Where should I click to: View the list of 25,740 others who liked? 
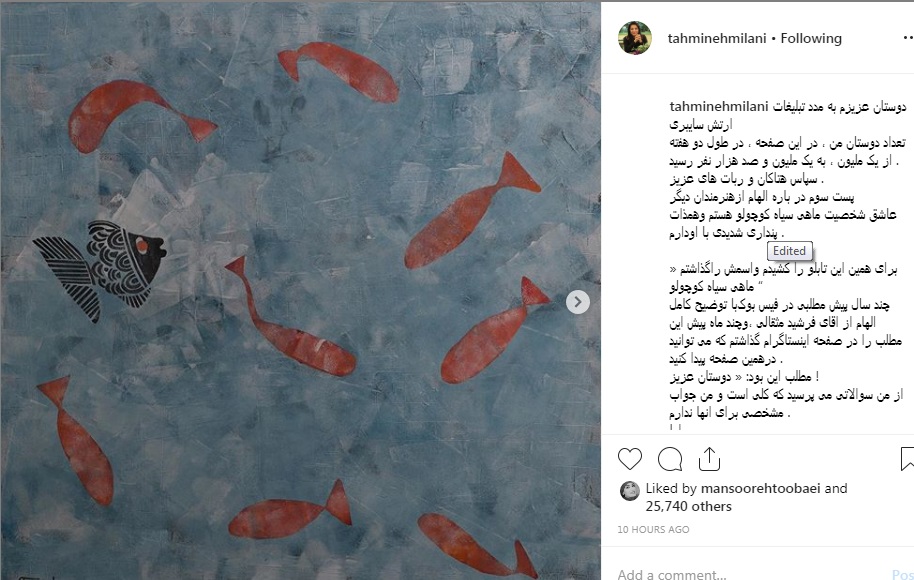tap(688, 506)
